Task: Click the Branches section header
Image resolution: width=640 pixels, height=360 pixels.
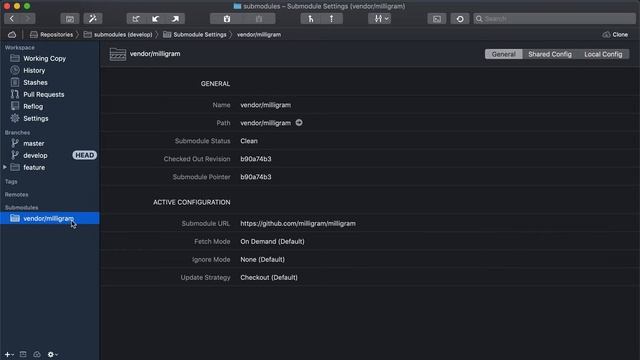Action: click(x=17, y=133)
